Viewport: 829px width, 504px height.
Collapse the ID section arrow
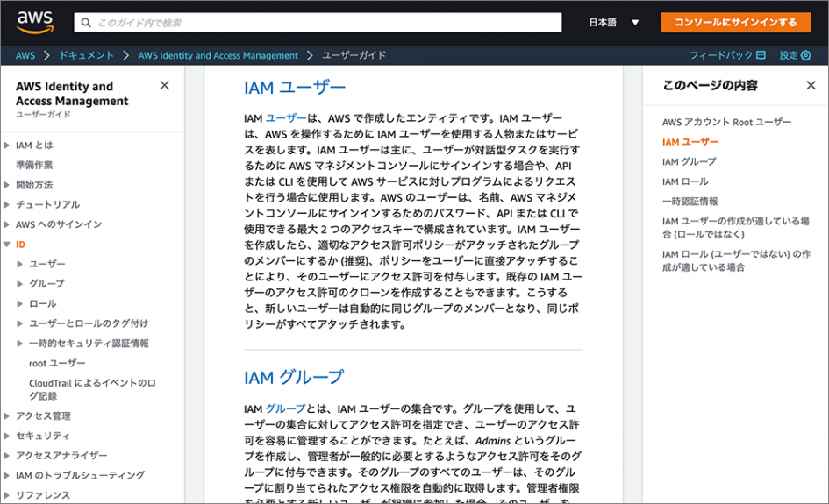click(x=7, y=244)
